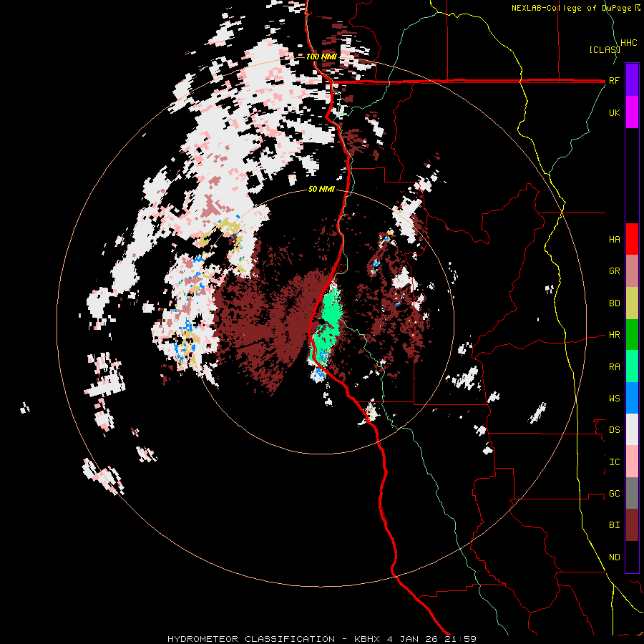Click the ND legend label

(614, 557)
